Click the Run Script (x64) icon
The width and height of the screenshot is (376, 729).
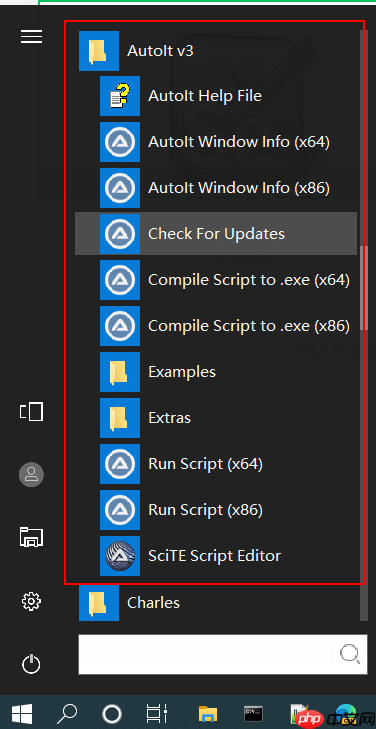(120, 464)
